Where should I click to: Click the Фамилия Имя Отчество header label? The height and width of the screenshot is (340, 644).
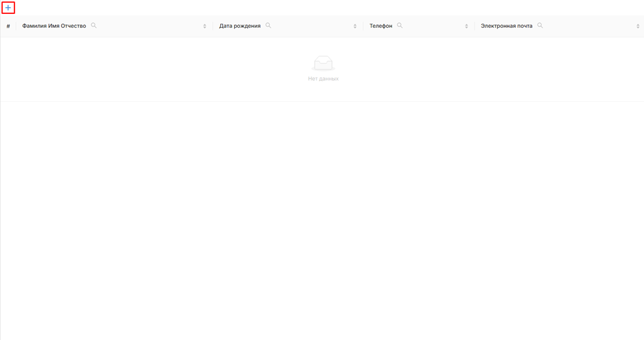point(54,26)
